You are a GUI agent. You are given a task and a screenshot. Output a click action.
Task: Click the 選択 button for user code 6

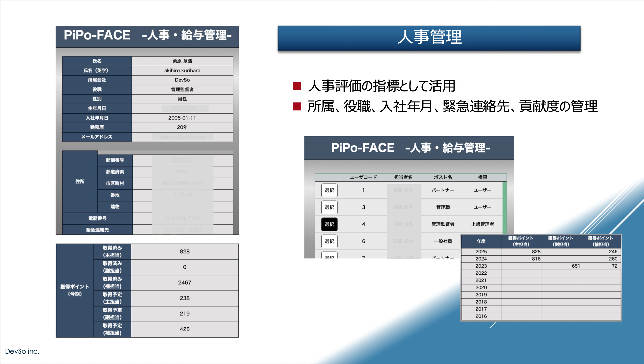pos(329,241)
